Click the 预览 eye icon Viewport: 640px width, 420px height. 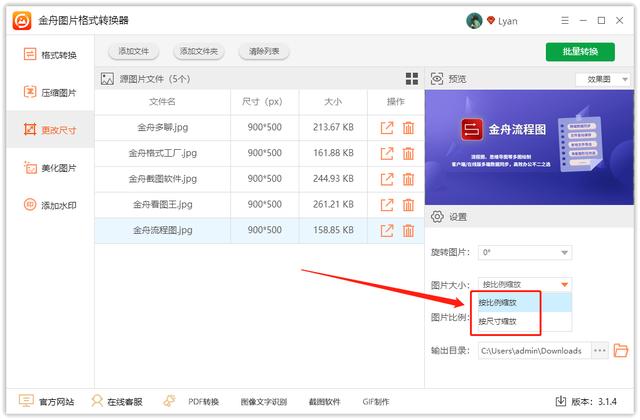(x=437, y=79)
